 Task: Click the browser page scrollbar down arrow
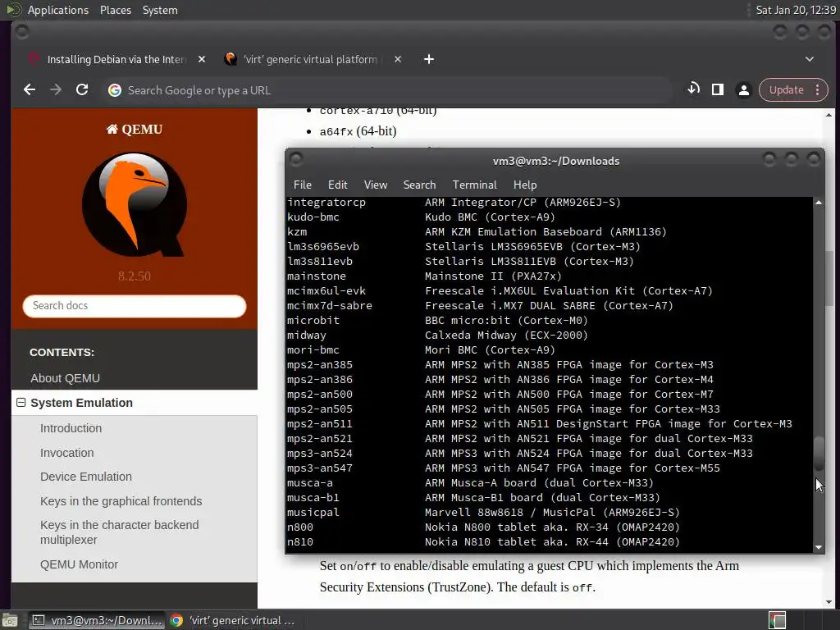(829, 601)
